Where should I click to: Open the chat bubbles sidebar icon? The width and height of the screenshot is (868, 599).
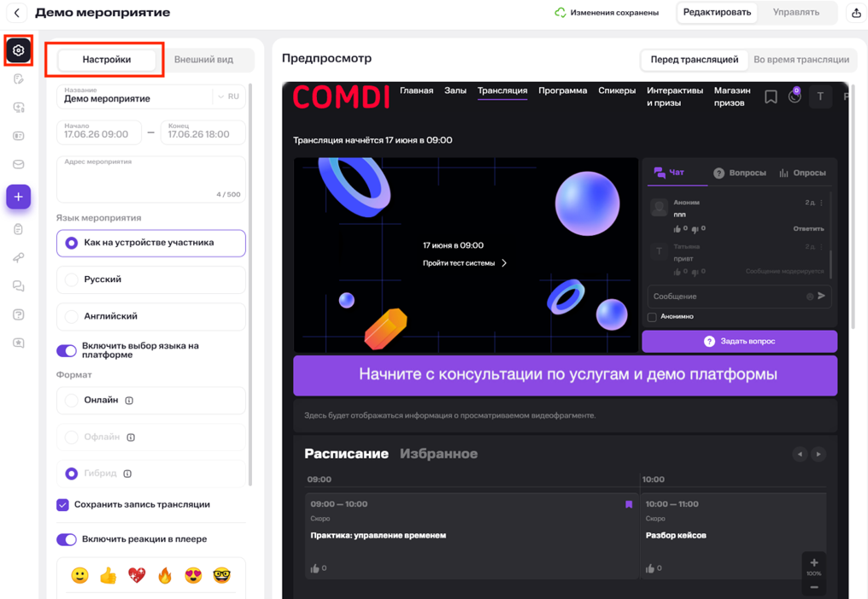18,286
